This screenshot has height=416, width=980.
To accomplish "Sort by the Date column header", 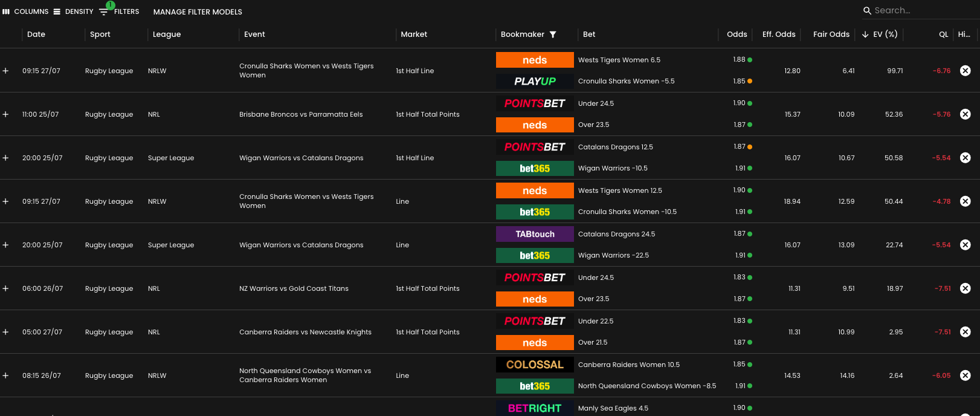I will tap(36, 34).
